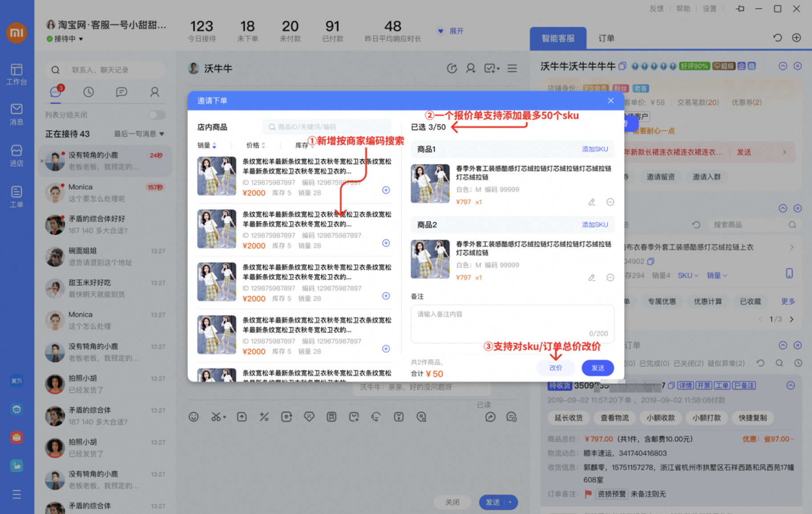Click the 发送 button in dialog
The height and width of the screenshot is (514, 812).
pyautogui.click(x=597, y=368)
